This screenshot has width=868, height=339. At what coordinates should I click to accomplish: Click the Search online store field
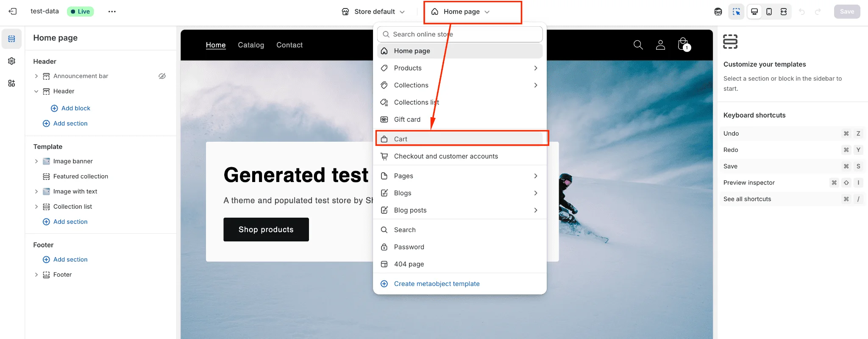[x=460, y=34]
